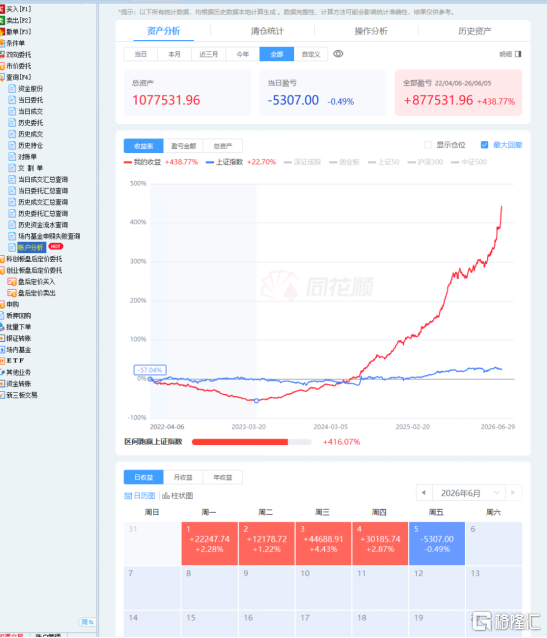The height and width of the screenshot is (638, 547).
Task: Click the 柱状图 bar chart icon
Action: pyautogui.click(x=166, y=496)
